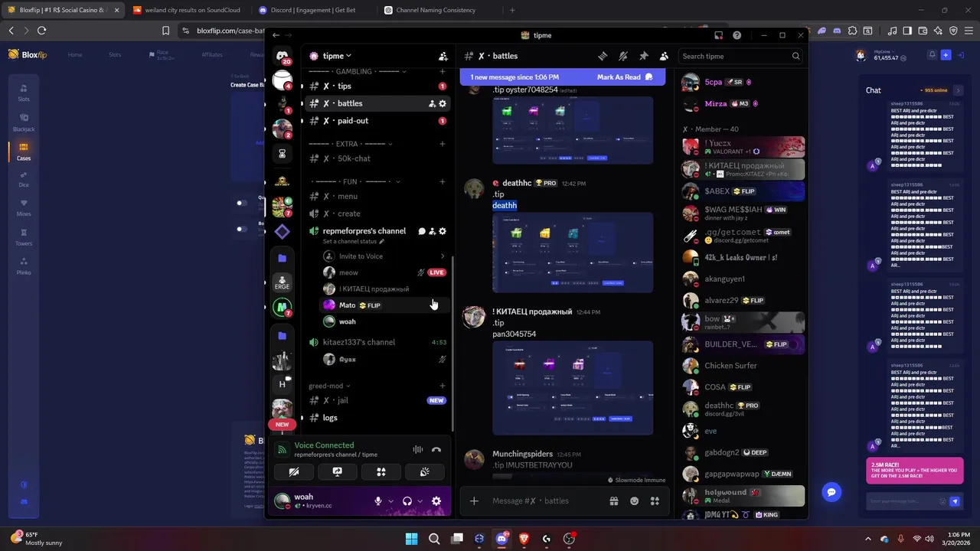The height and width of the screenshot is (551, 980).
Task: Collapse the EXTRA category
Action: [350, 144]
